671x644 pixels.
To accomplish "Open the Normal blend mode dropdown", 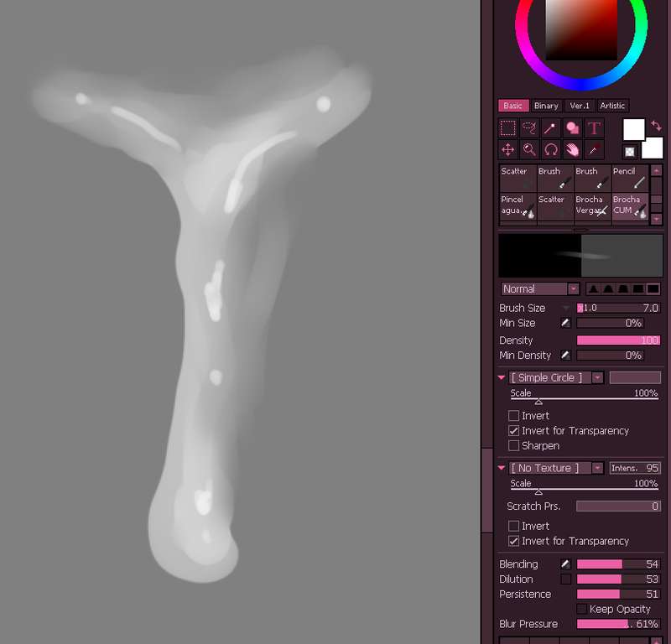I will pos(540,288).
